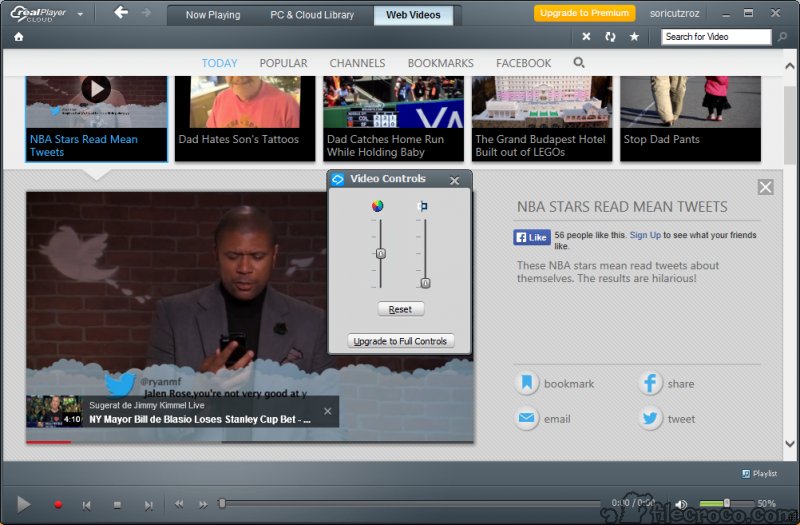Tweet this video
This screenshot has width=800, height=525.
point(667,419)
